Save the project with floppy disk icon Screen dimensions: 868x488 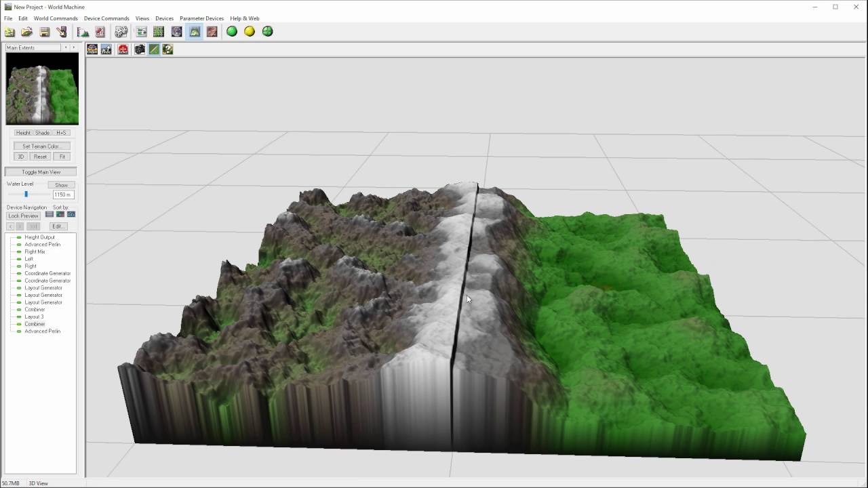pos(45,32)
